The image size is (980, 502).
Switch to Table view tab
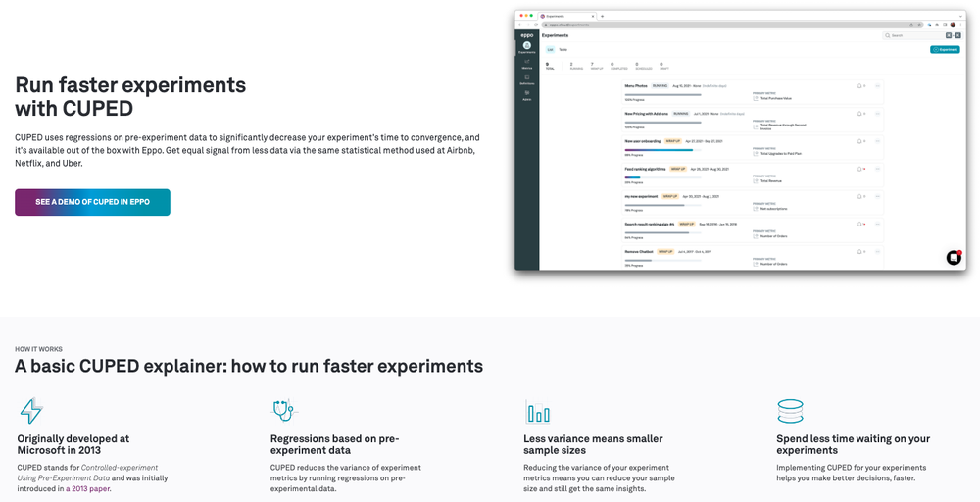(x=563, y=49)
